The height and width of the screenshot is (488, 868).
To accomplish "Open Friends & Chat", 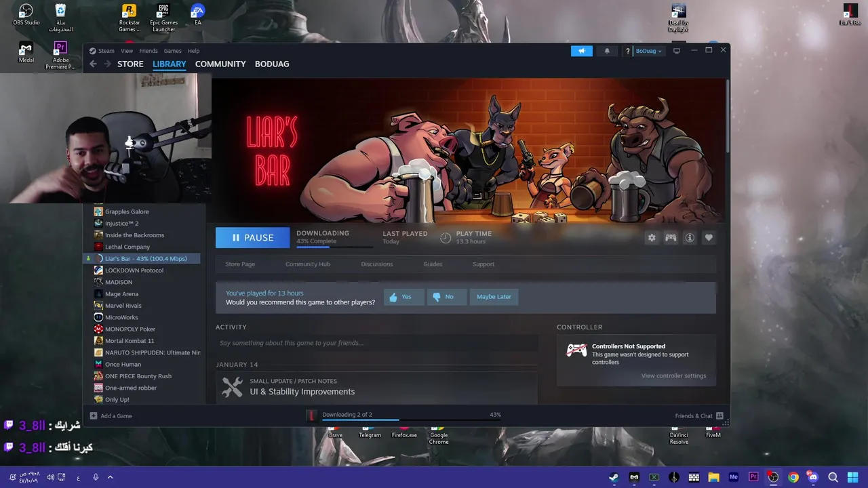I will pos(699,416).
